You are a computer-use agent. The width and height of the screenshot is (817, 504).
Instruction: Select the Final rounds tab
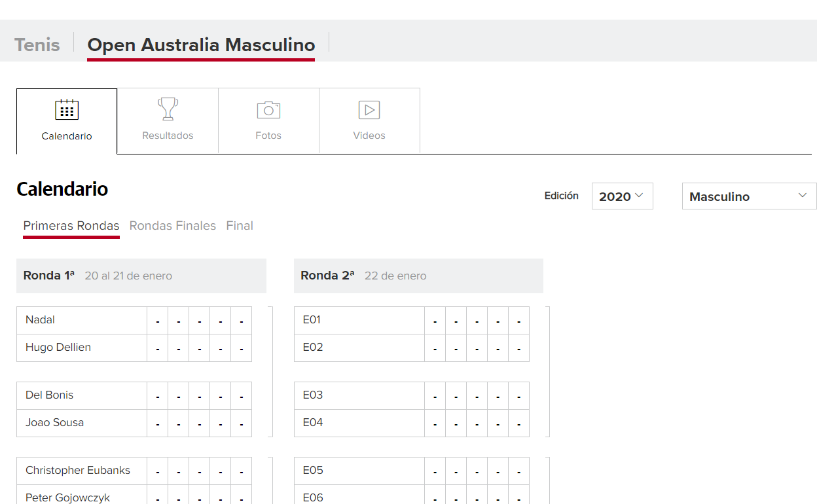pyautogui.click(x=240, y=226)
